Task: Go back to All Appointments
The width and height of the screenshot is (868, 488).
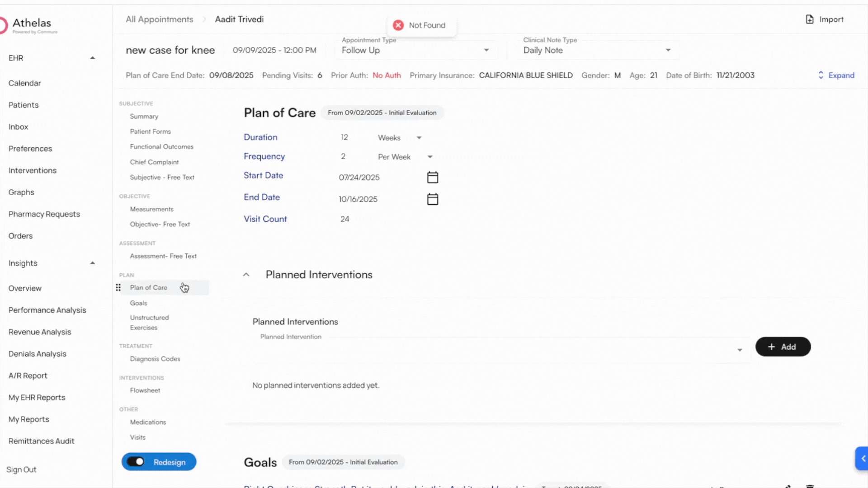Action: point(159,19)
